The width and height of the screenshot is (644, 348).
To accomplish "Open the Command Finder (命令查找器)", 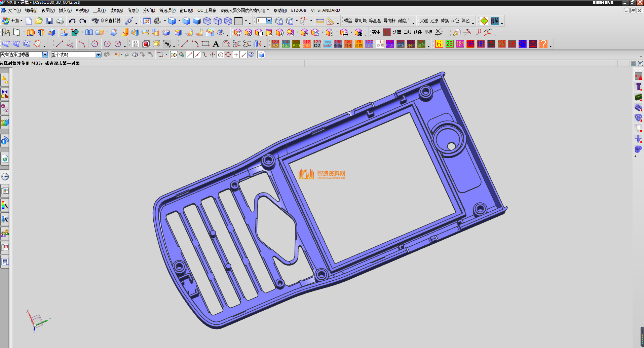I will click(106, 21).
